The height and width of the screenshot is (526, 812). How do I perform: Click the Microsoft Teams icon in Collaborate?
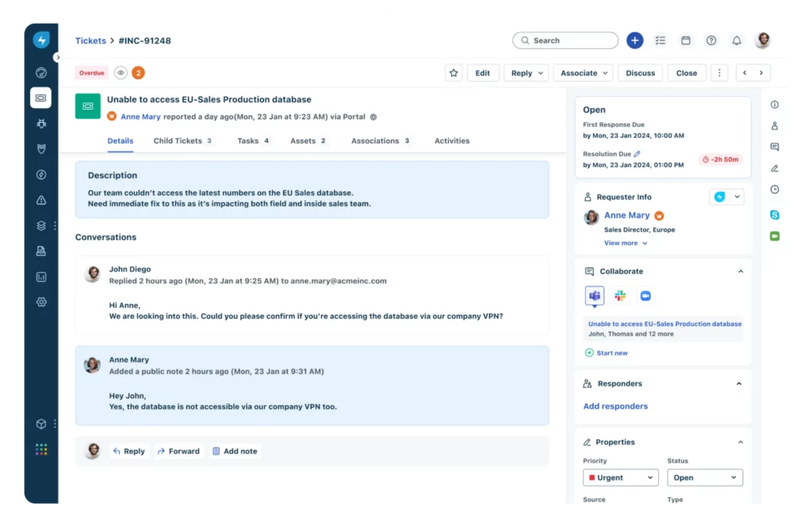coord(595,296)
